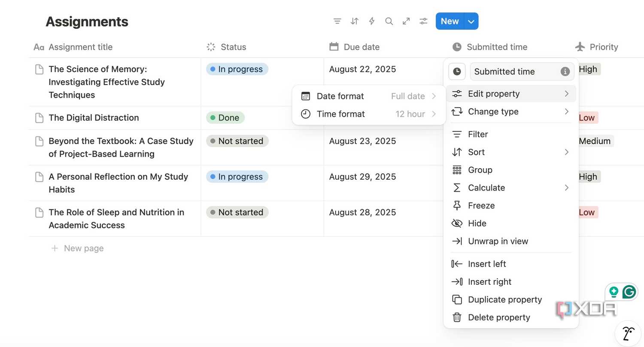
Task: Toggle Unwrap in view option
Action: pos(511,241)
